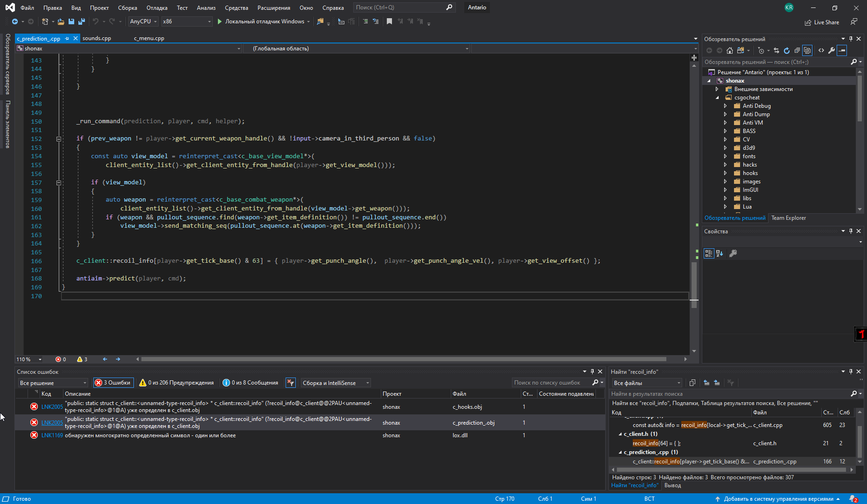Screen dimensions: 867x504
Task: Collapse the csgocheat folder
Action: pos(717,98)
